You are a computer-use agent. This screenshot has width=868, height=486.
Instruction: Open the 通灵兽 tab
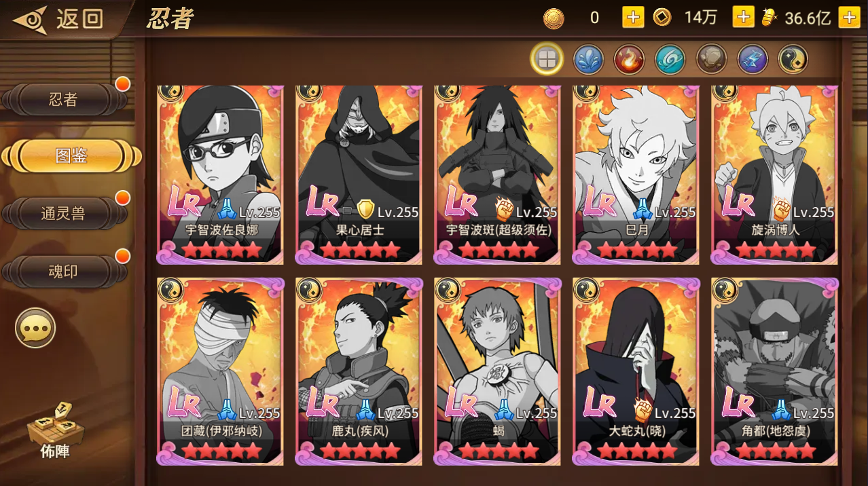coord(64,214)
